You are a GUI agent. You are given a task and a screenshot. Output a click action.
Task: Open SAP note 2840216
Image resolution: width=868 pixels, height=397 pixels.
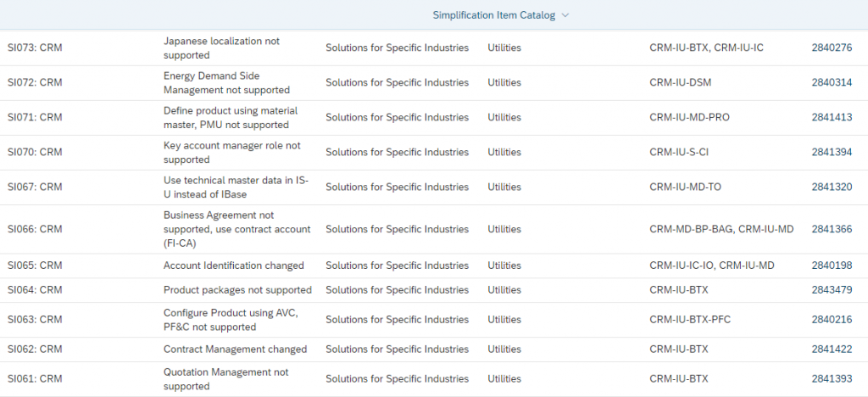click(x=832, y=320)
